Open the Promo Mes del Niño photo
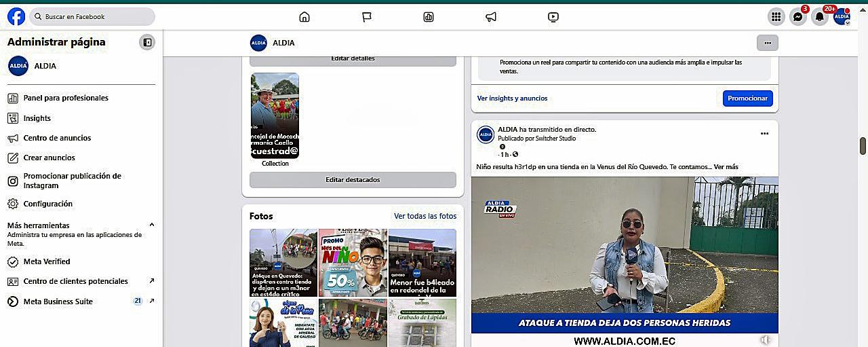The width and height of the screenshot is (868, 347). click(x=353, y=263)
